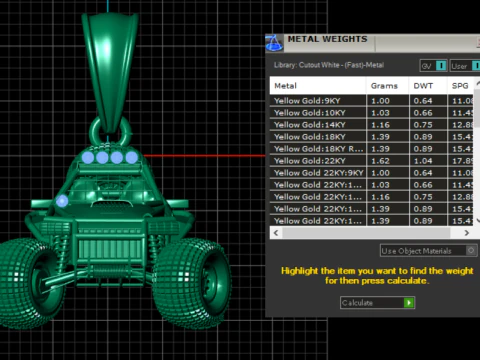The height and width of the screenshot is (360, 480).
Task: Click the table's left scroll arrow
Action: (x=276, y=233)
